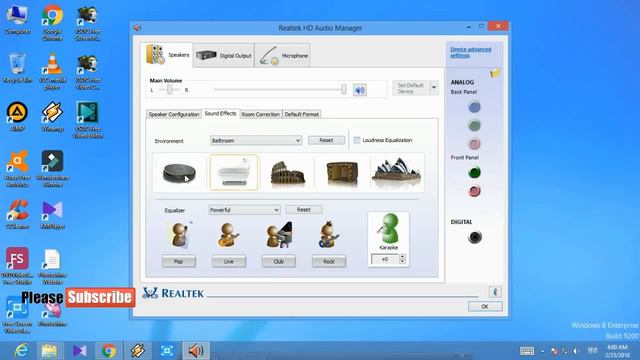Image resolution: width=640 pixels, height=360 pixels.
Task: Expand the Set Default Device arrow
Action: pyautogui.click(x=434, y=88)
